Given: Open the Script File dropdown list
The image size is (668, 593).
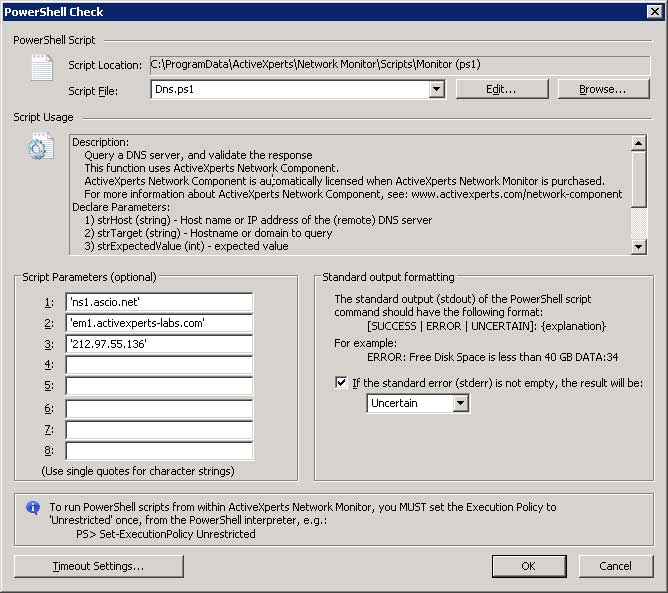Looking at the screenshot, I should coord(436,90).
